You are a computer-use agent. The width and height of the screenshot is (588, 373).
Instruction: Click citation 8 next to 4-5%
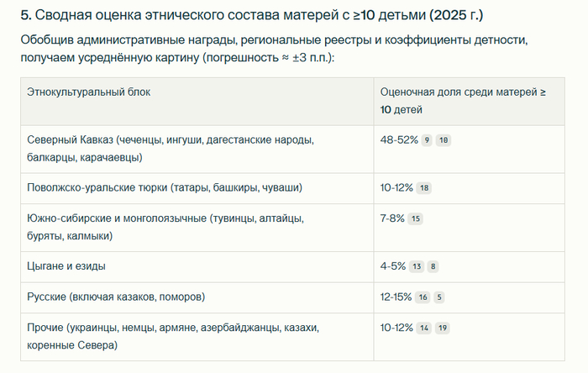point(433,267)
